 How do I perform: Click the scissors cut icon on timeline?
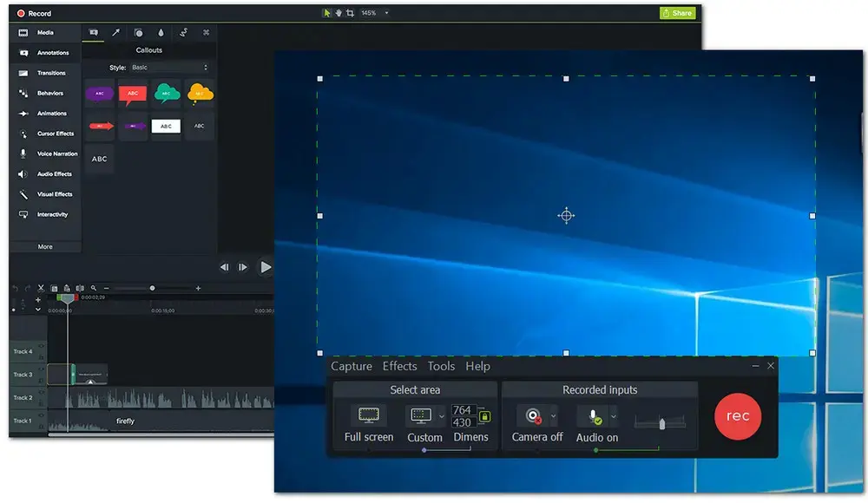click(41, 288)
